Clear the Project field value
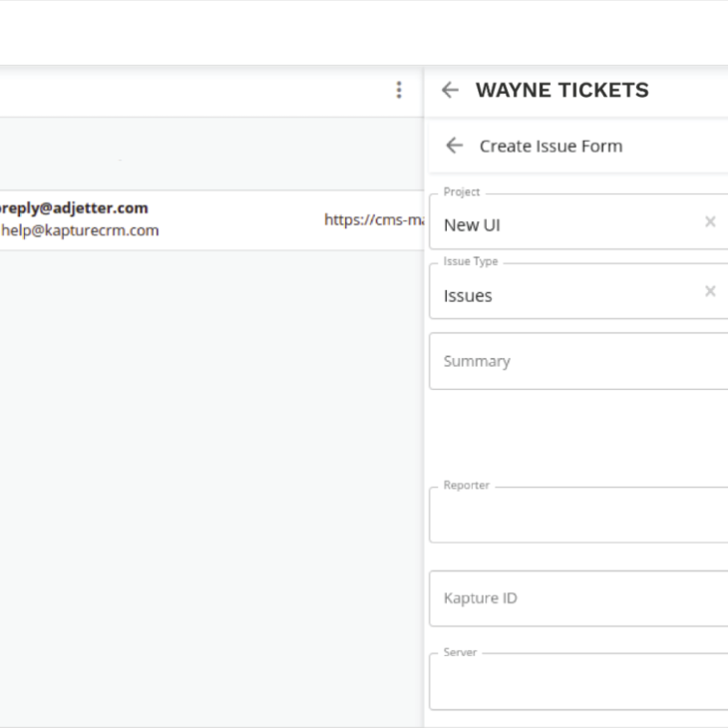The height and width of the screenshot is (728, 728). [x=710, y=221]
